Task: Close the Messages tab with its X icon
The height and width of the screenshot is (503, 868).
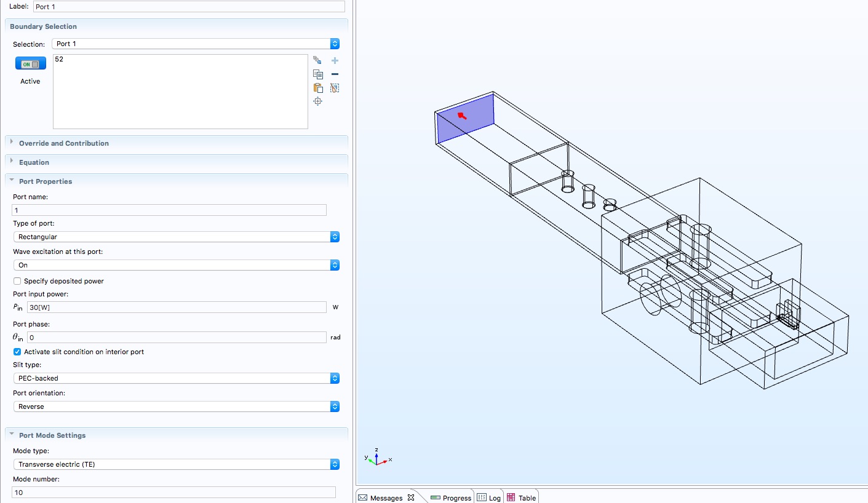Action: (411, 497)
